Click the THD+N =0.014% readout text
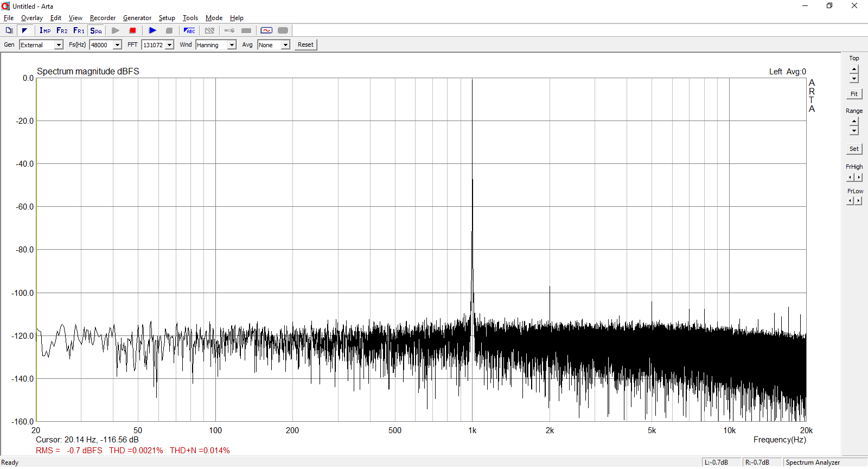The image size is (868, 469). pos(200,451)
